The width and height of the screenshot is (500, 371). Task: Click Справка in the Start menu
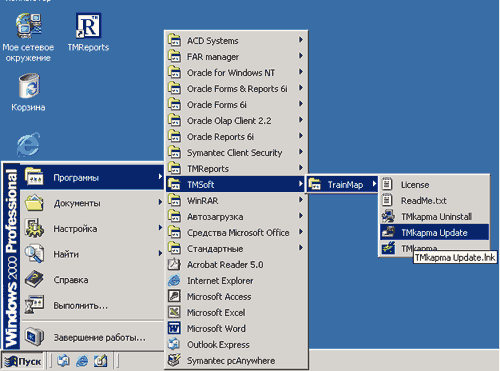pos(92,280)
